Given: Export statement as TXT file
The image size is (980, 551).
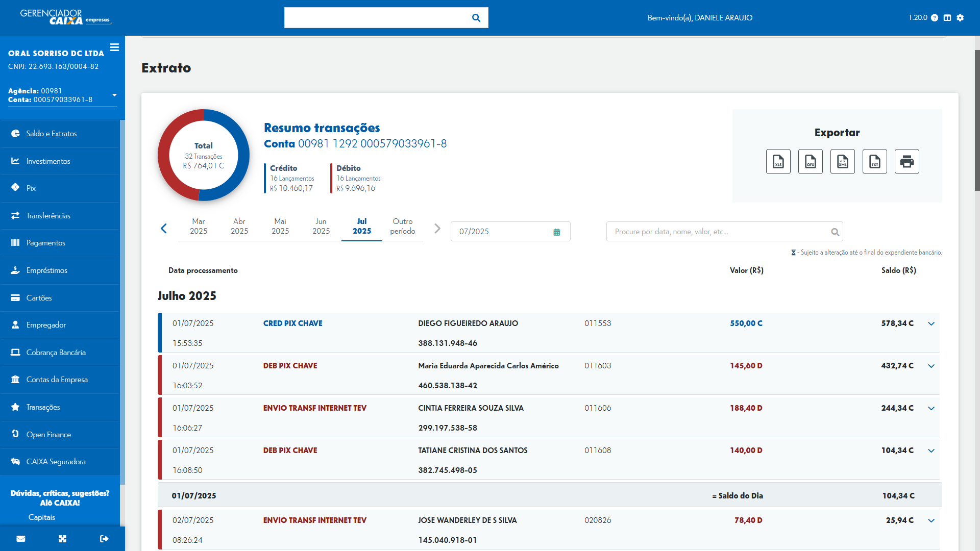Looking at the screenshot, I should [874, 162].
